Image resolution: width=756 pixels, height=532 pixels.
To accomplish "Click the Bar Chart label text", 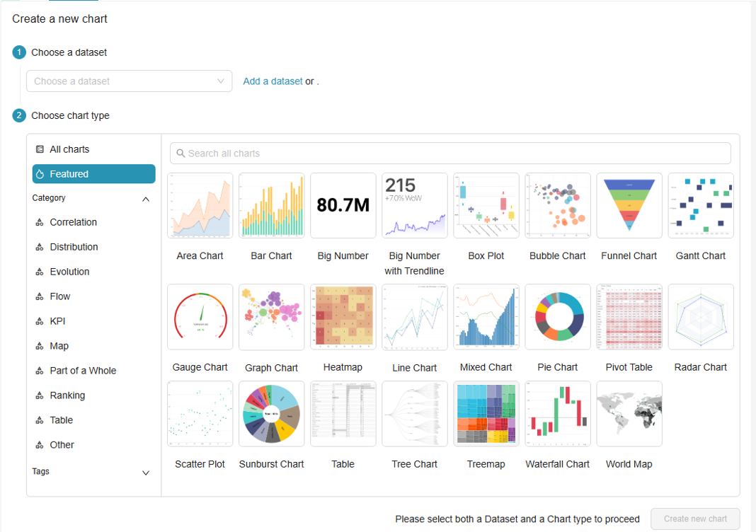I will click(271, 256).
